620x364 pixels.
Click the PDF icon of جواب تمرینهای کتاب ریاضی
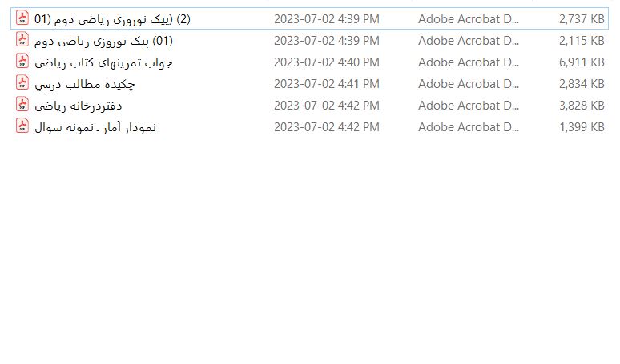22,61
